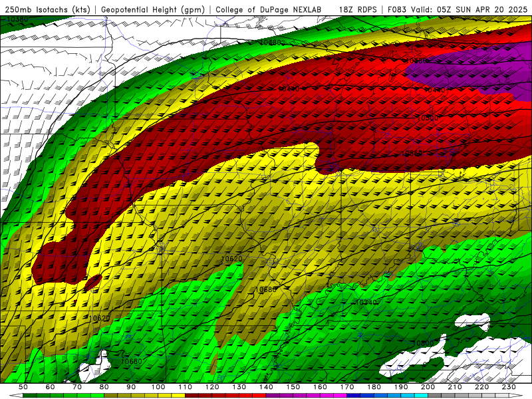Screen dimensions: 532x399
Task: Click the 170 value on the color scale
Action: tap(347, 387)
